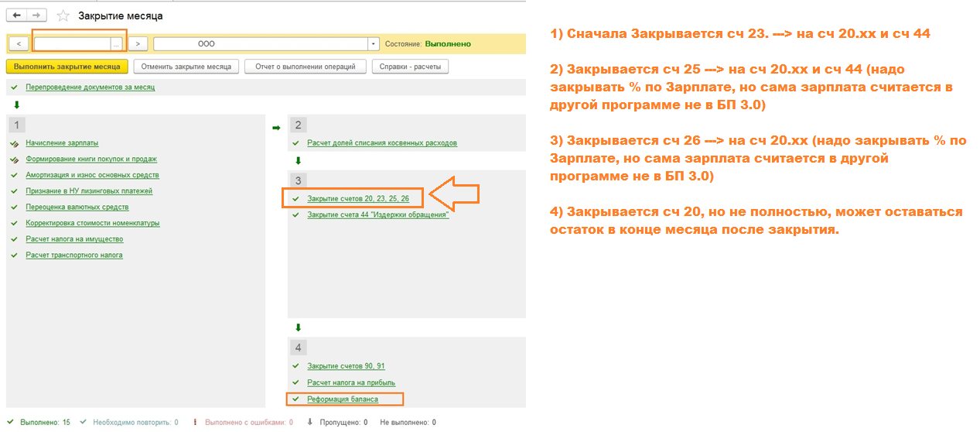This screenshot has width=980, height=432.
Task: Open Справки - расчеты menu
Action: (x=410, y=67)
